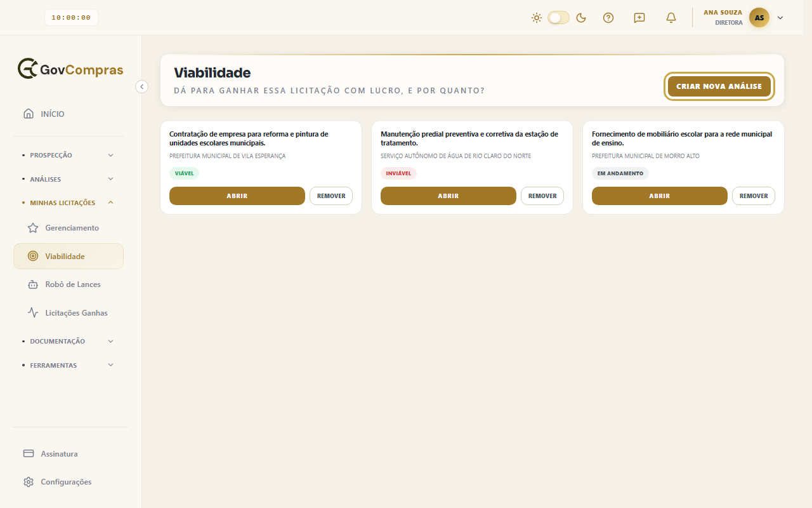
Task: Click the AS user avatar
Action: tap(759, 18)
